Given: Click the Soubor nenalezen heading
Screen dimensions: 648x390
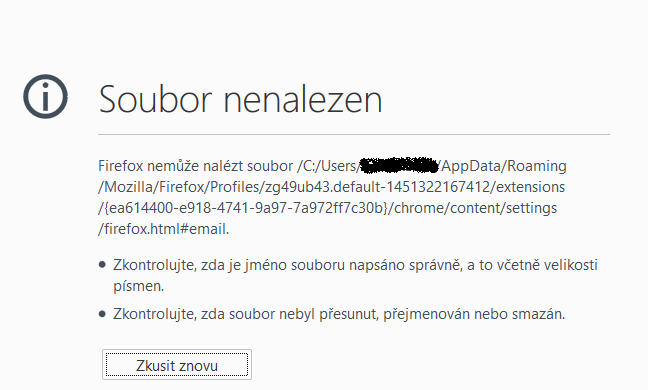Looking at the screenshot, I should click(x=241, y=99).
